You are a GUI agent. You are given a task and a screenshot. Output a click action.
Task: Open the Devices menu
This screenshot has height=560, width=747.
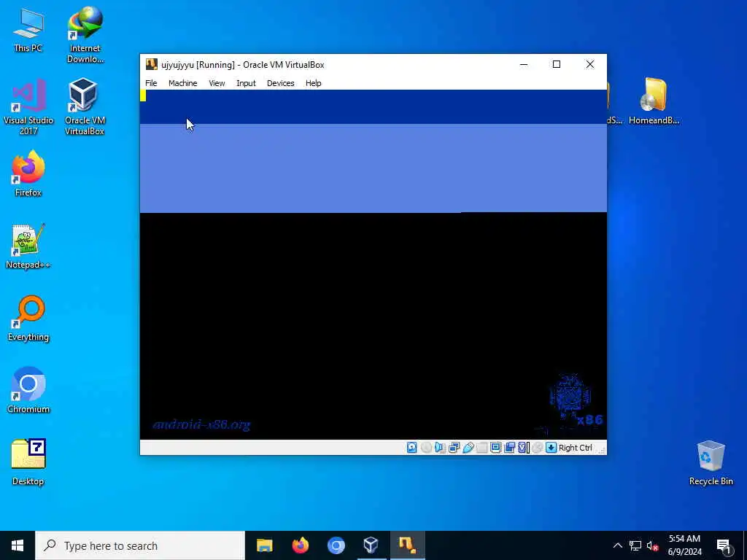(281, 83)
